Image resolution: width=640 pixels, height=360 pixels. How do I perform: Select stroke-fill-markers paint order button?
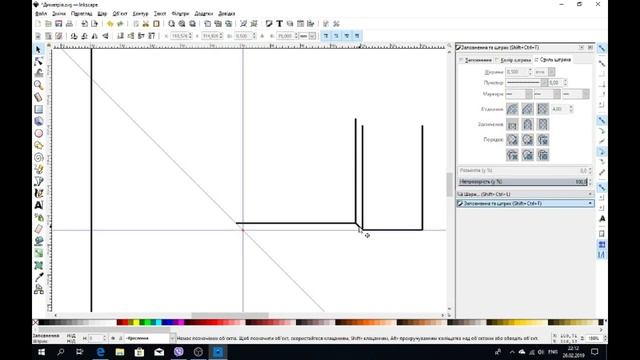click(x=527, y=140)
